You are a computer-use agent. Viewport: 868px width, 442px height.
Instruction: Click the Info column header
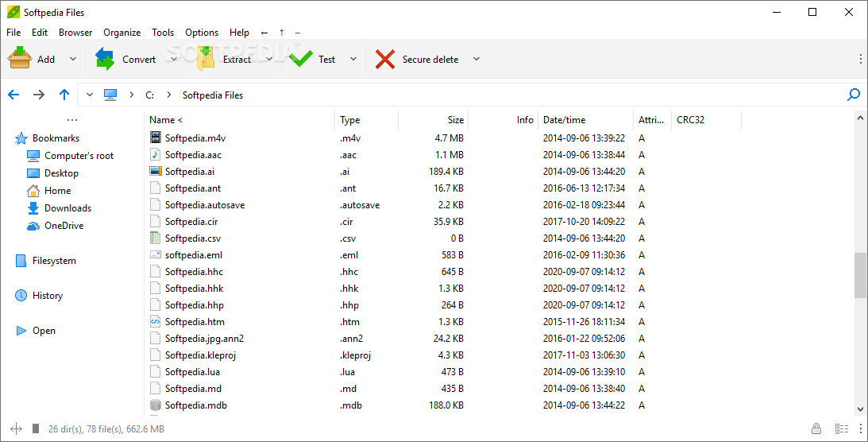(503, 119)
